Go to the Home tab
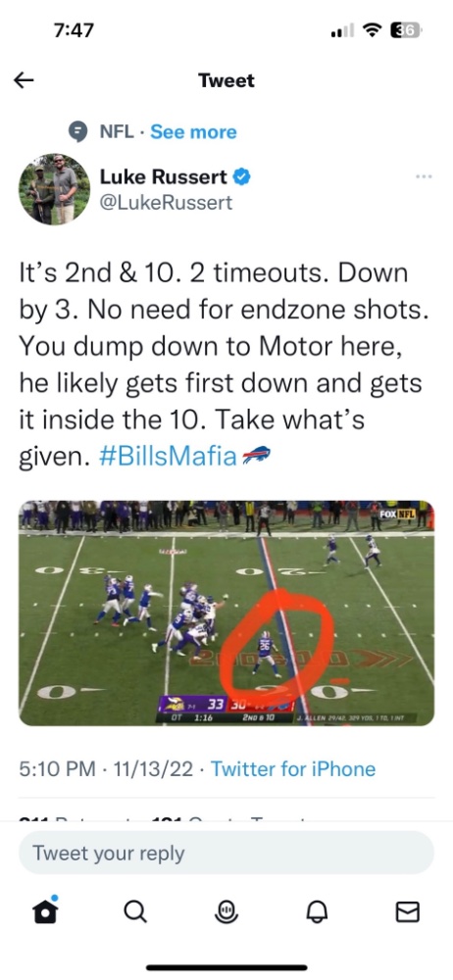The image size is (453, 980). click(44, 911)
